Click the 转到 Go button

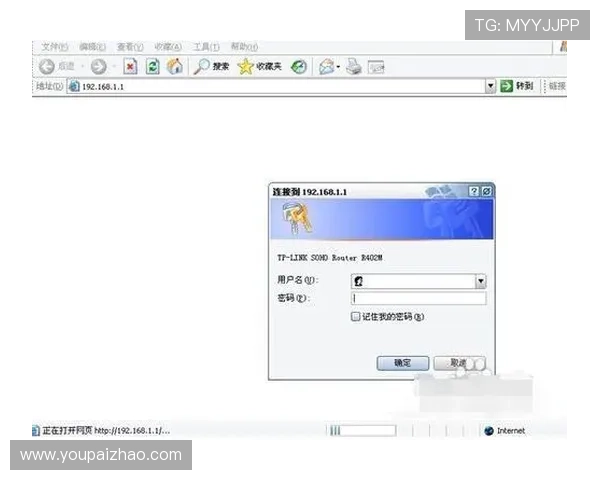[x=518, y=87]
